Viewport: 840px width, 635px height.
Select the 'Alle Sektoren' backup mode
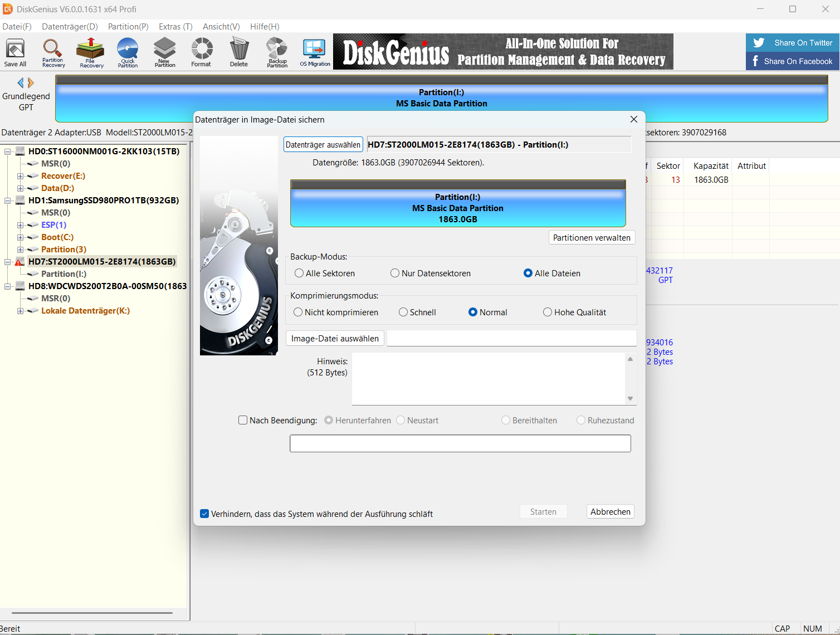pyautogui.click(x=299, y=273)
